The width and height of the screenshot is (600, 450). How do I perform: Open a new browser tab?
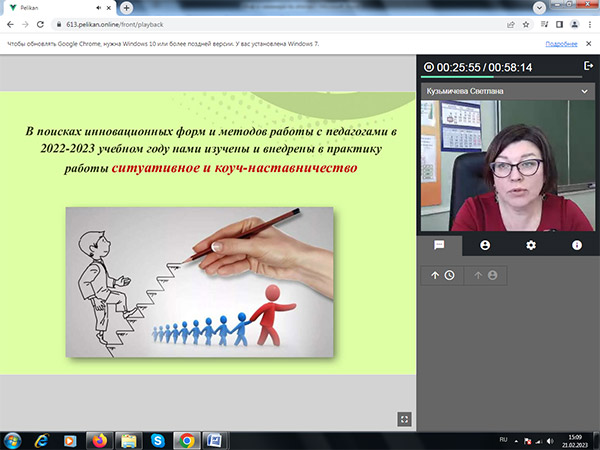pyautogui.click(x=126, y=8)
